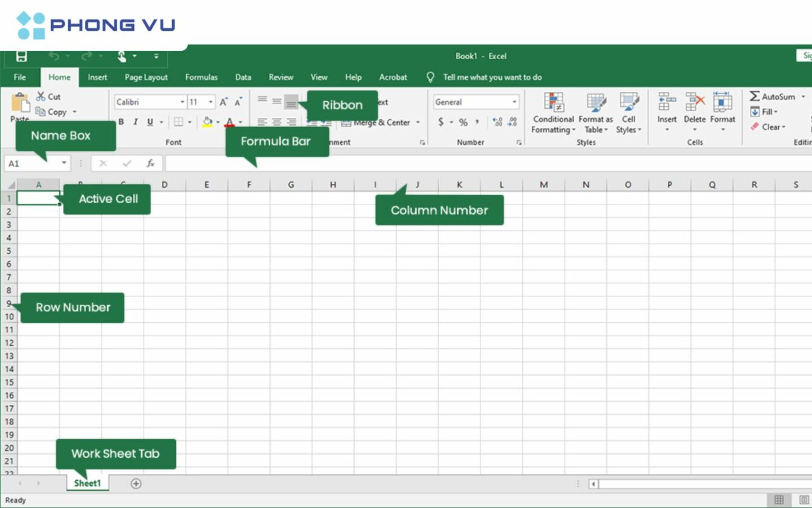Apply Accounting Number Format dollar sign
The image size is (812, 508).
click(441, 122)
